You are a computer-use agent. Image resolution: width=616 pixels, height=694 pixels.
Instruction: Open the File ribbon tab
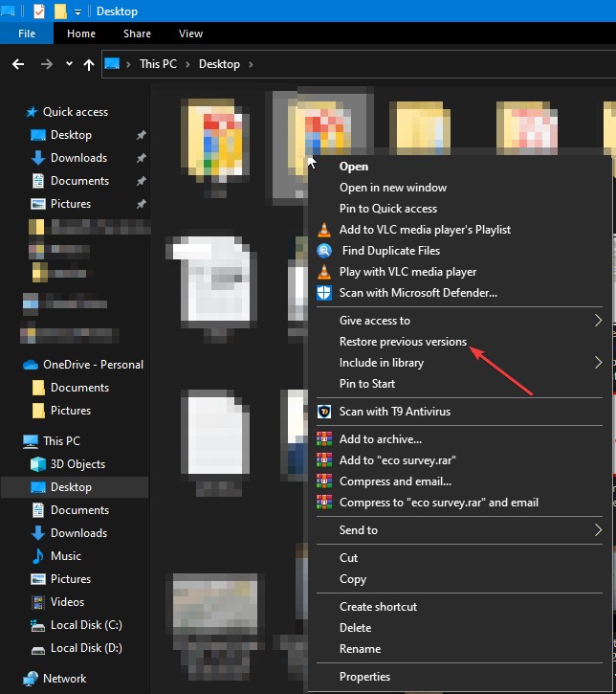point(27,34)
